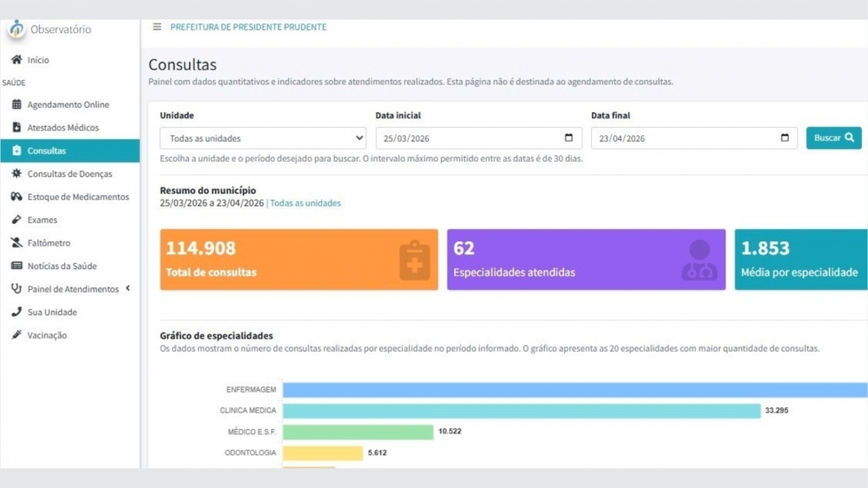The image size is (868, 488).
Task: Expand the Painel de Atendimentos submenu chevron
Action: tap(128, 288)
